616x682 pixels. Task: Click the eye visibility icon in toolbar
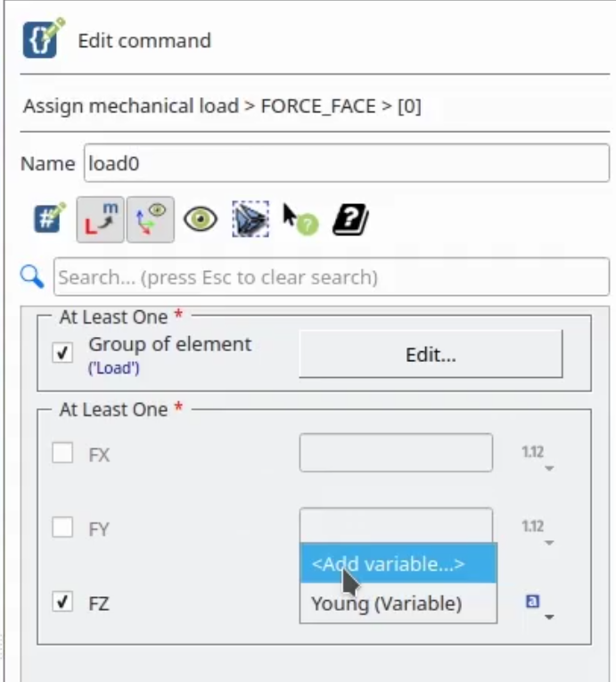[200, 218]
